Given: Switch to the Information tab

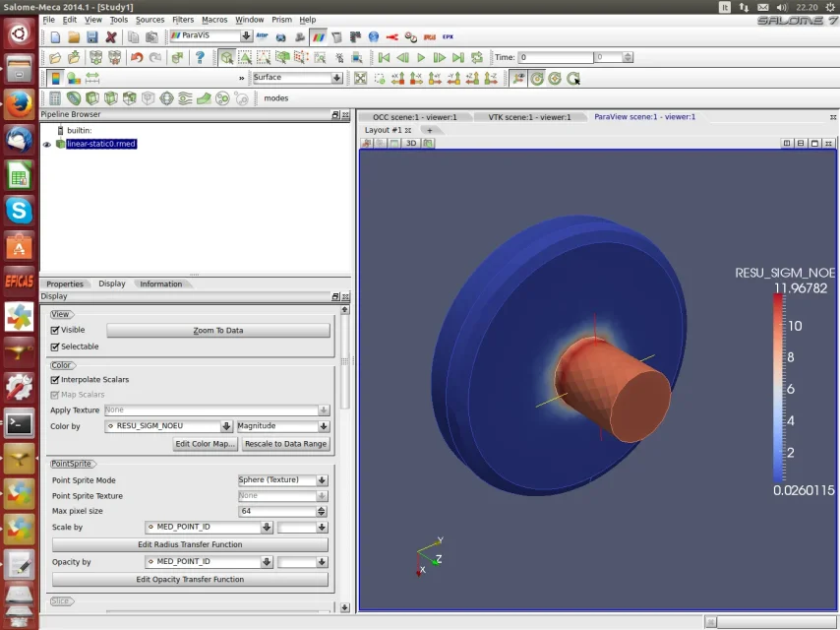Looking at the screenshot, I should (x=160, y=284).
